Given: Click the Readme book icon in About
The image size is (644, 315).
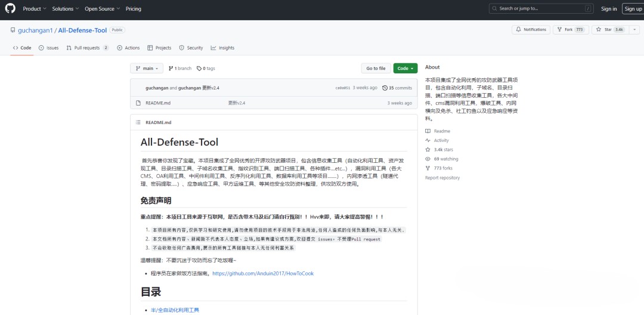Looking at the screenshot, I should [428, 131].
